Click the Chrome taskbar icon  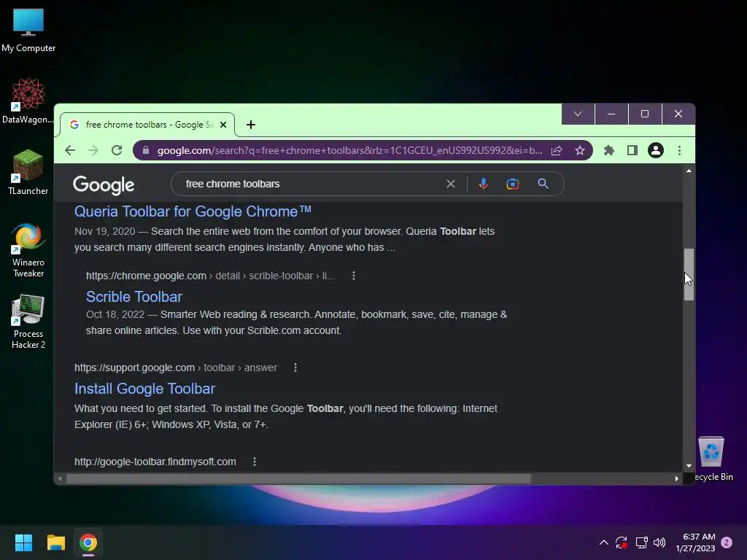pos(88,542)
